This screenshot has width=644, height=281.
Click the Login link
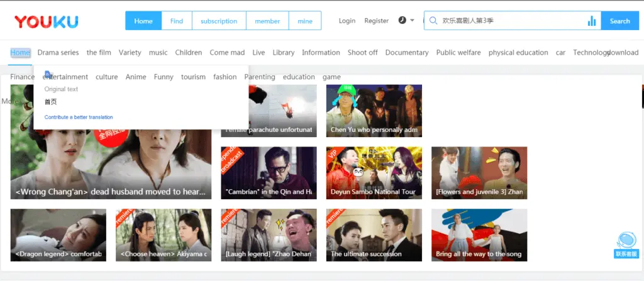(347, 21)
